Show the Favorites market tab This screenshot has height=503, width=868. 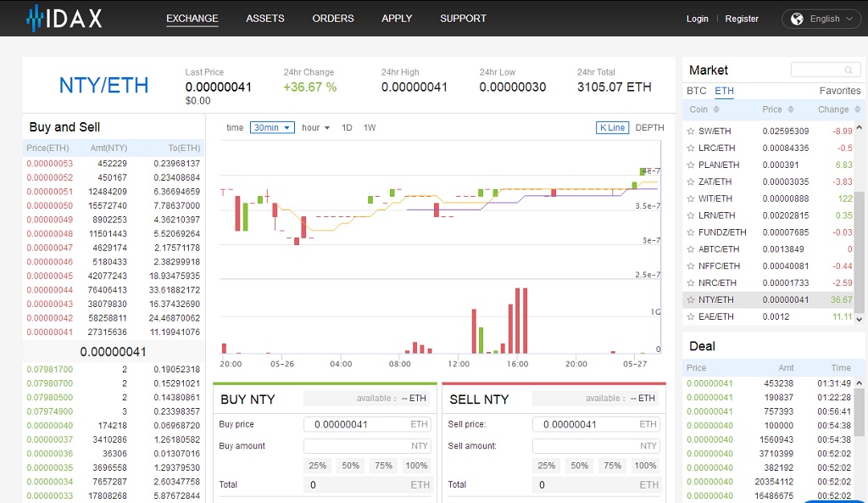[x=840, y=91]
